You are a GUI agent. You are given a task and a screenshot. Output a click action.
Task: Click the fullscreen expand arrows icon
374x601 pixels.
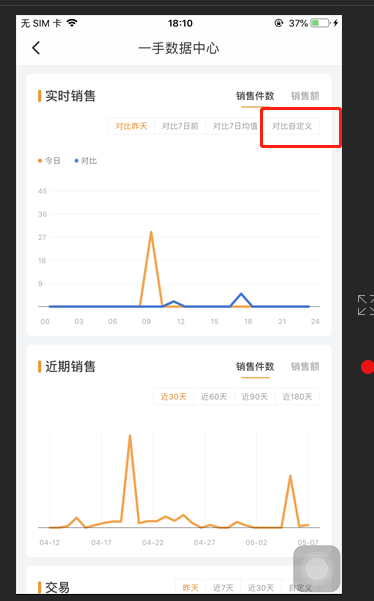coord(366,305)
